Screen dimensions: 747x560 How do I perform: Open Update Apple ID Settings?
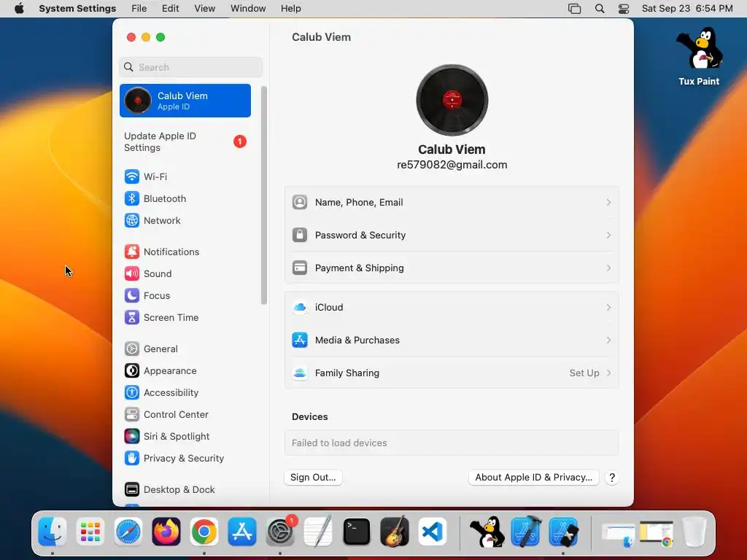(185, 142)
